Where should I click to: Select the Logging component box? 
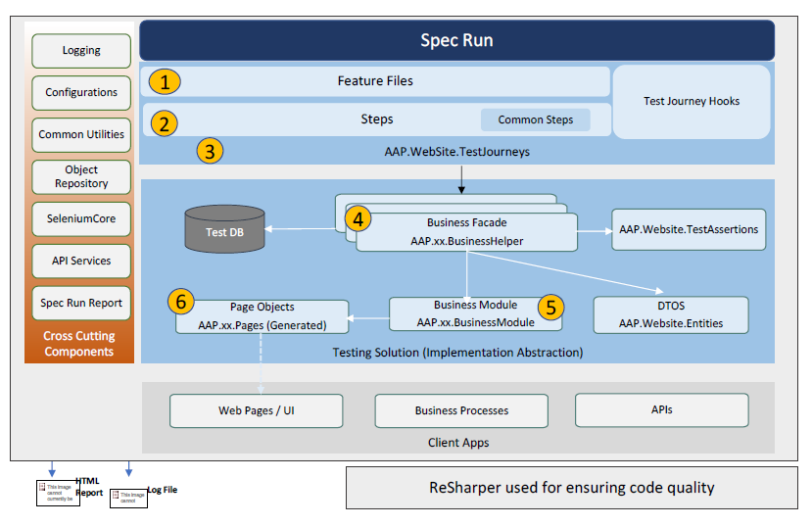point(81,51)
